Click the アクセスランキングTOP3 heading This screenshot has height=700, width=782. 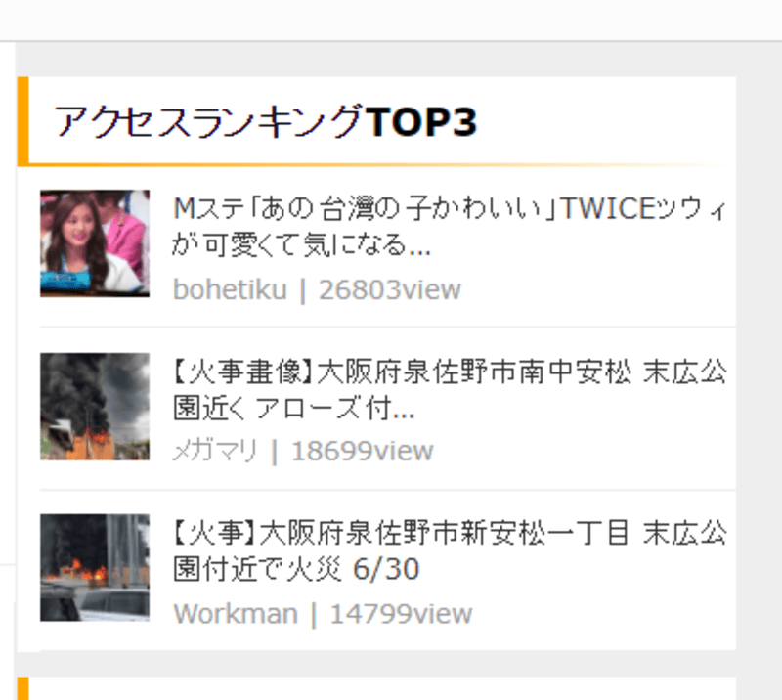[265, 121]
